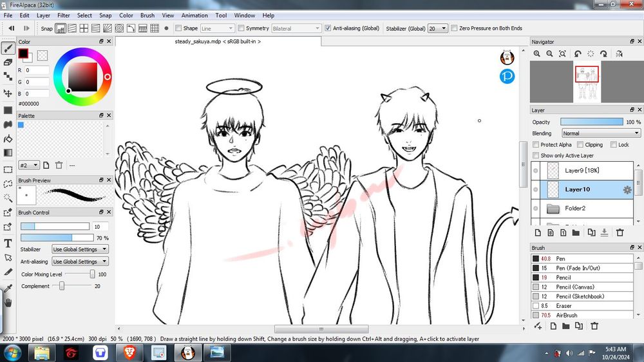
Task: Enable the parallel lines snap
Action: (72, 28)
